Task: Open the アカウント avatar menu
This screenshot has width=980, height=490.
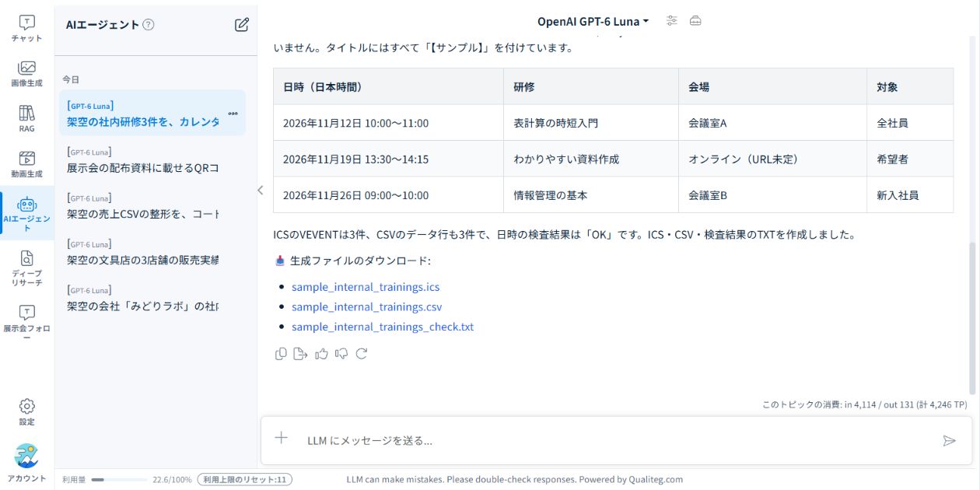Action: (26, 463)
